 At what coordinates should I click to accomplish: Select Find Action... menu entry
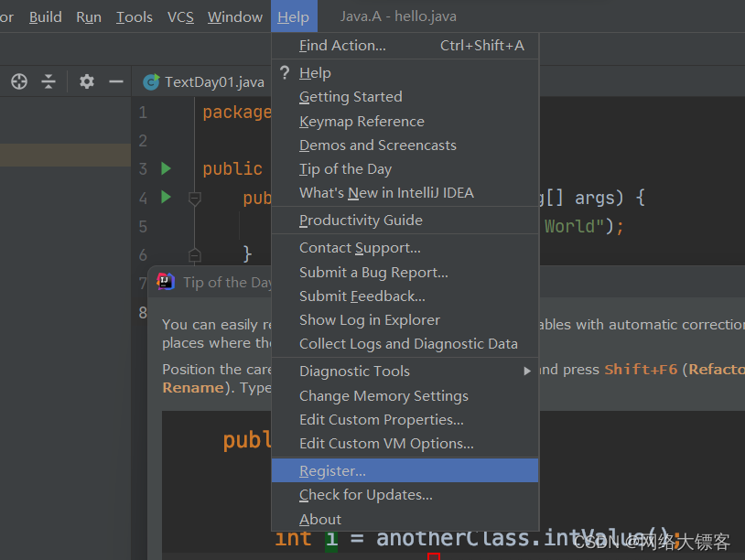point(405,46)
